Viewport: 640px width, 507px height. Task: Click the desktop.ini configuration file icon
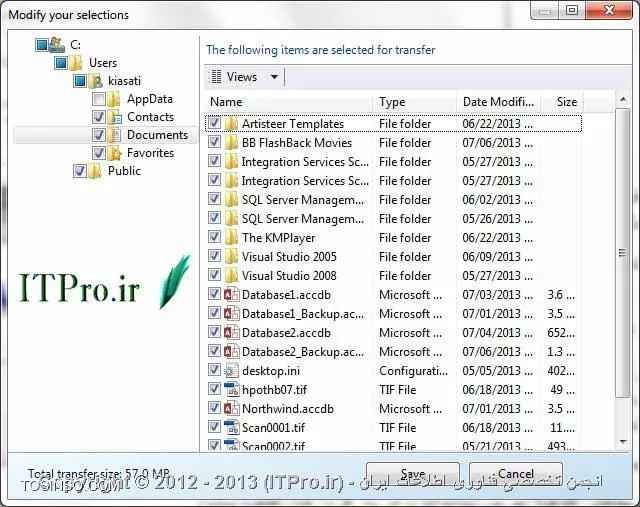point(231,370)
